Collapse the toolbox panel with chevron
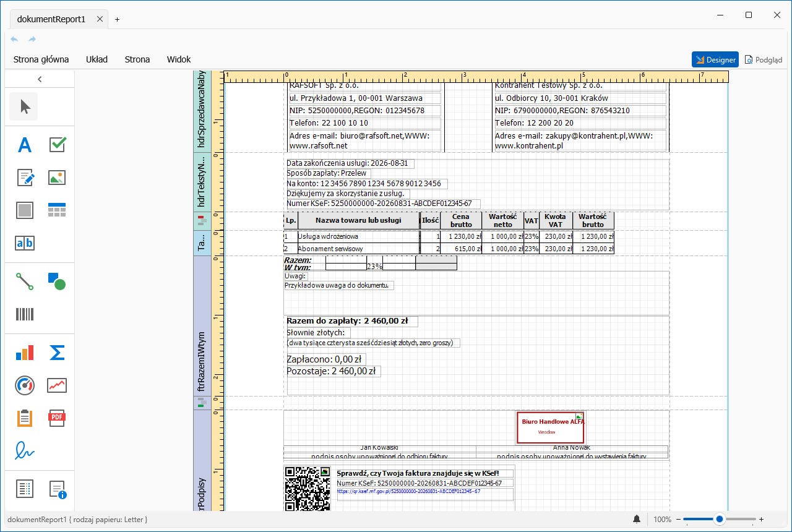Image resolution: width=792 pixels, height=532 pixels. (40, 79)
